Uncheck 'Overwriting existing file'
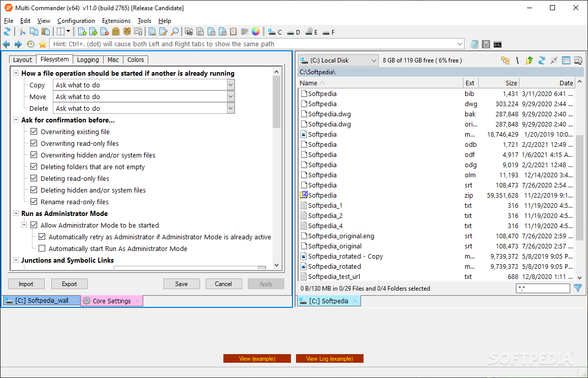588x378 pixels. click(34, 132)
